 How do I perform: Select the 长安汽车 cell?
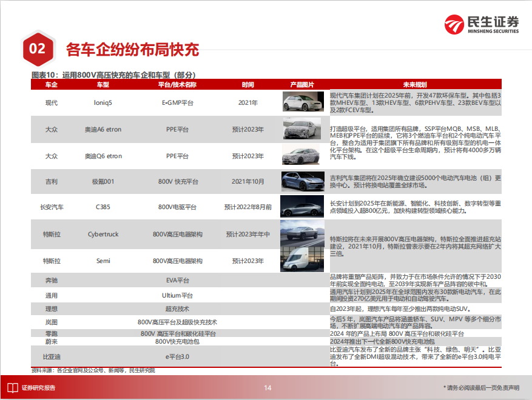(x=51, y=207)
